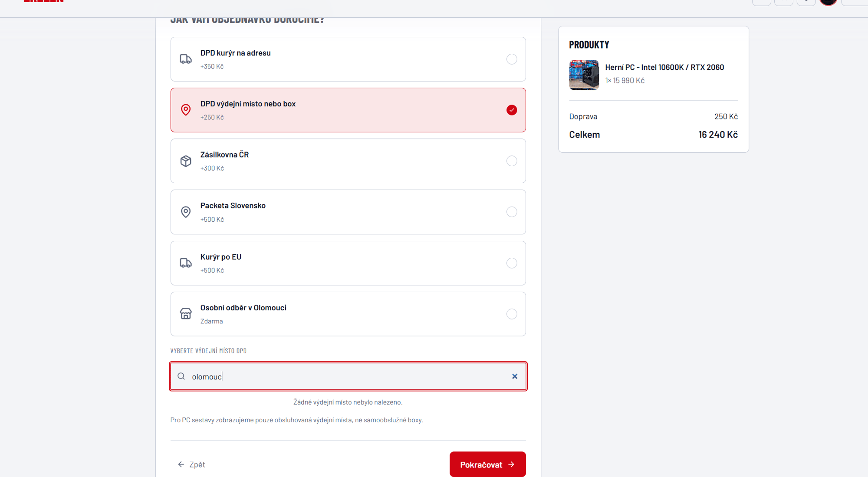The width and height of the screenshot is (868, 477).
Task: Click the 1× 15 990 Kč quantity line
Action: (625, 80)
